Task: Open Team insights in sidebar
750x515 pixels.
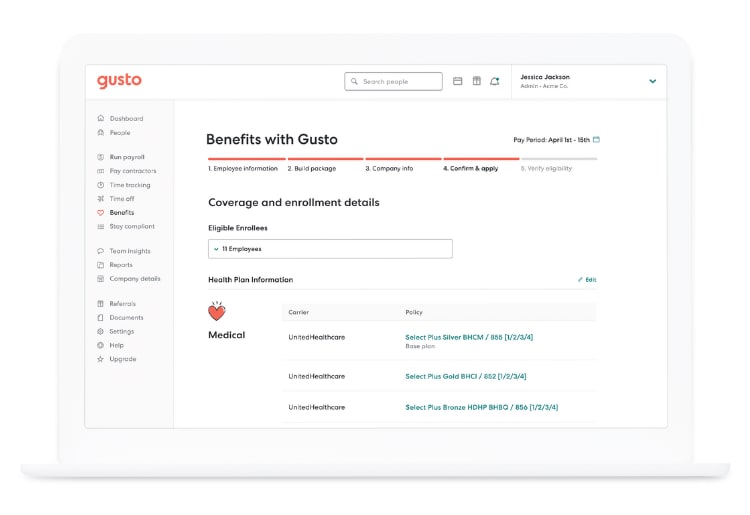Action: pos(130,251)
